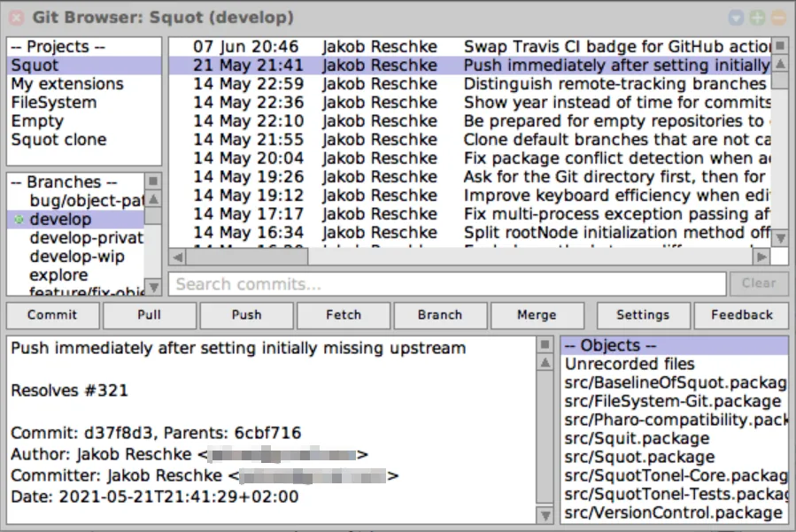The width and height of the screenshot is (796, 532).
Task: Click the commit message scrollbar menu square
Action: (x=545, y=344)
